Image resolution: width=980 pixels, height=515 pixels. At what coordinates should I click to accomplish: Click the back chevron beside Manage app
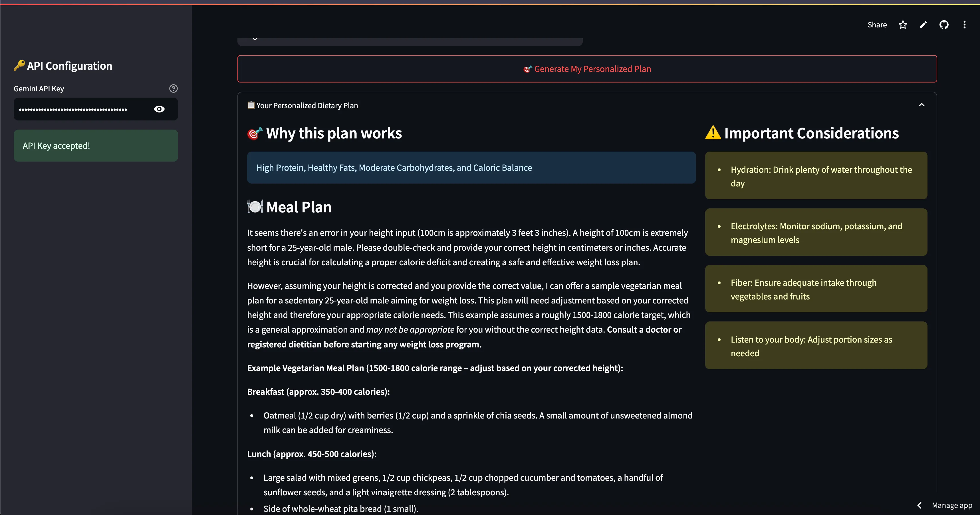click(x=919, y=505)
